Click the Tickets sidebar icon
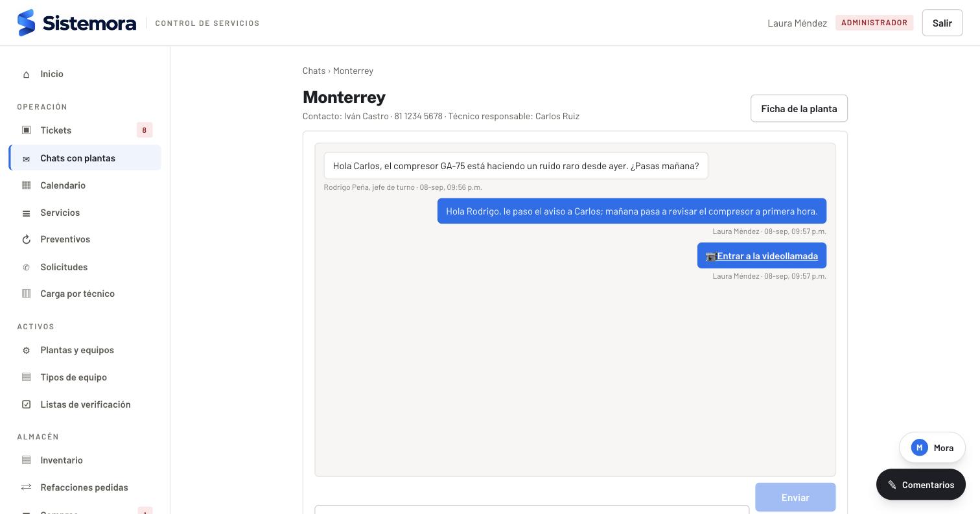The width and height of the screenshot is (980, 514). click(x=27, y=130)
